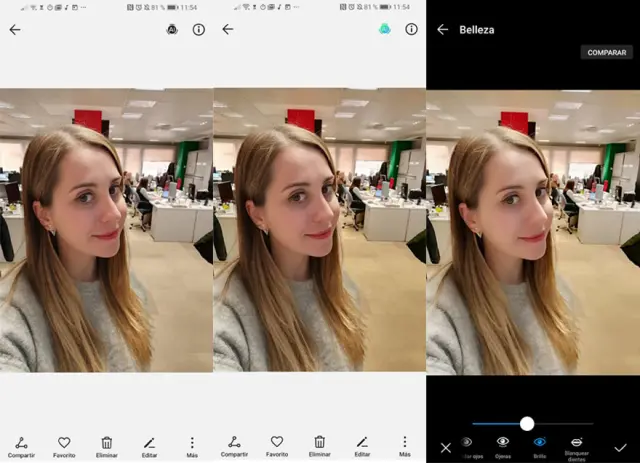
Task: Tap Compartir in the middle screen
Action: pyautogui.click(x=234, y=445)
